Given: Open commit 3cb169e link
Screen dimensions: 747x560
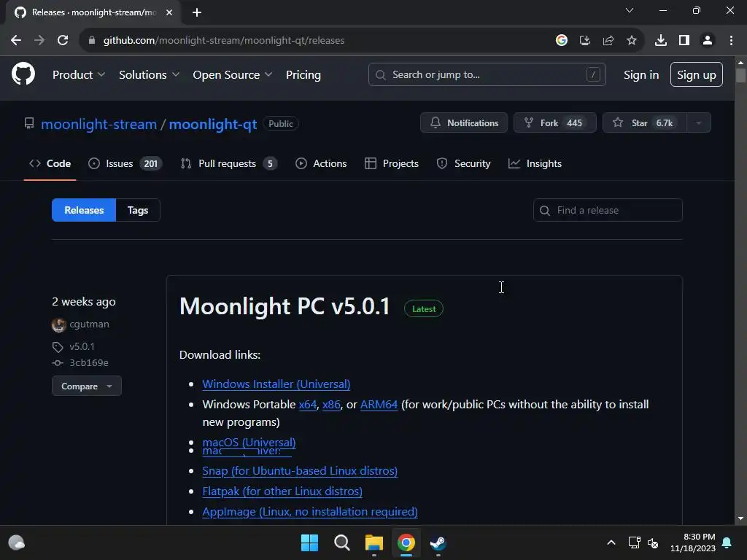Looking at the screenshot, I should coord(89,363).
